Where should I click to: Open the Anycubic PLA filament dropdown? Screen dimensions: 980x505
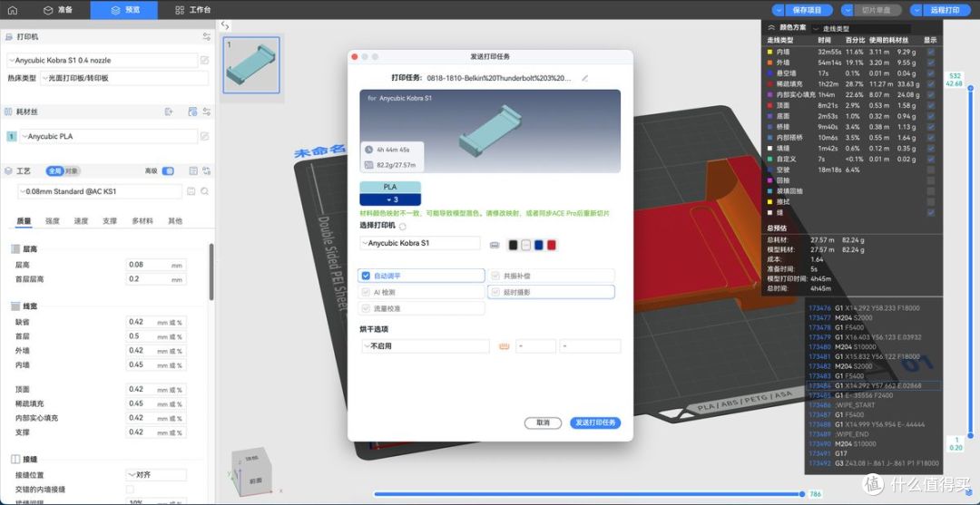pos(109,136)
